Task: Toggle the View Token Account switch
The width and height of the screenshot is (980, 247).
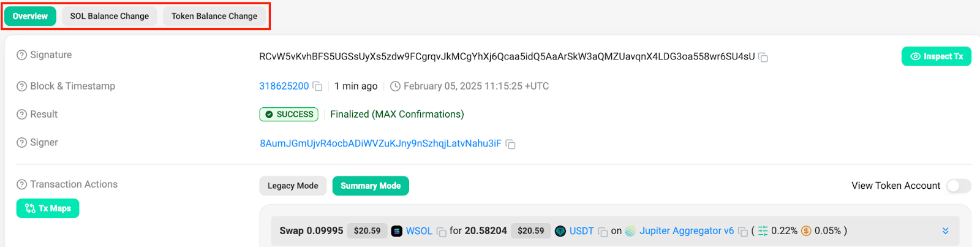Action: click(959, 186)
